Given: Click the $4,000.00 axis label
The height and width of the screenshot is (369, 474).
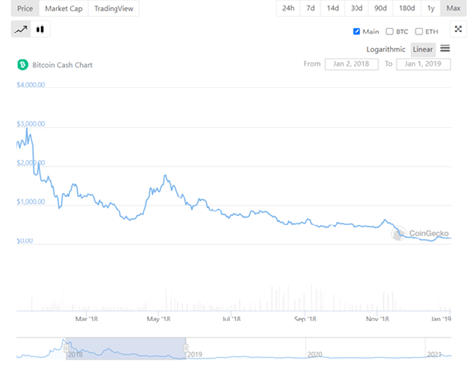Looking at the screenshot, I should (x=31, y=85).
